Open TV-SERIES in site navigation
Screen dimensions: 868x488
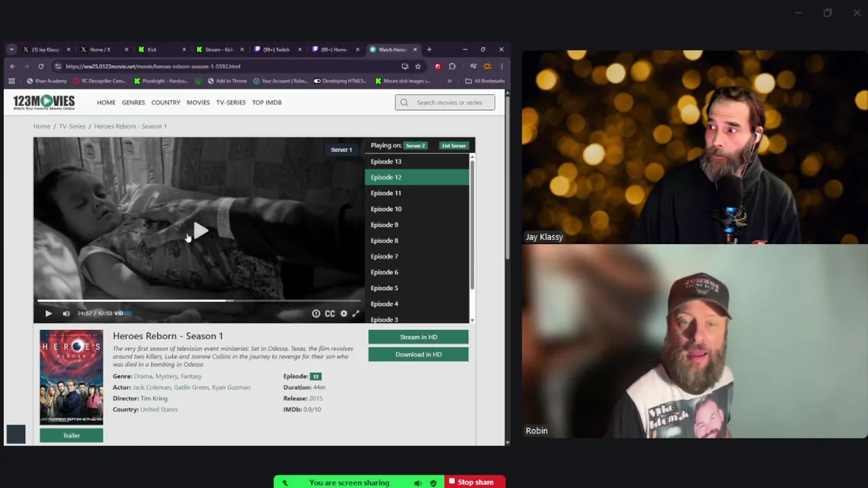[x=231, y=102]
